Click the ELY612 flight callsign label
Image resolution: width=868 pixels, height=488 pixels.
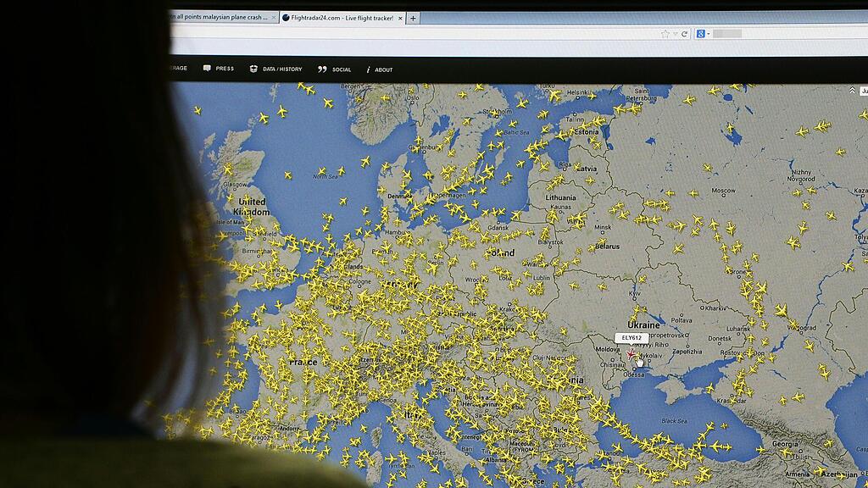click(632, 337)
